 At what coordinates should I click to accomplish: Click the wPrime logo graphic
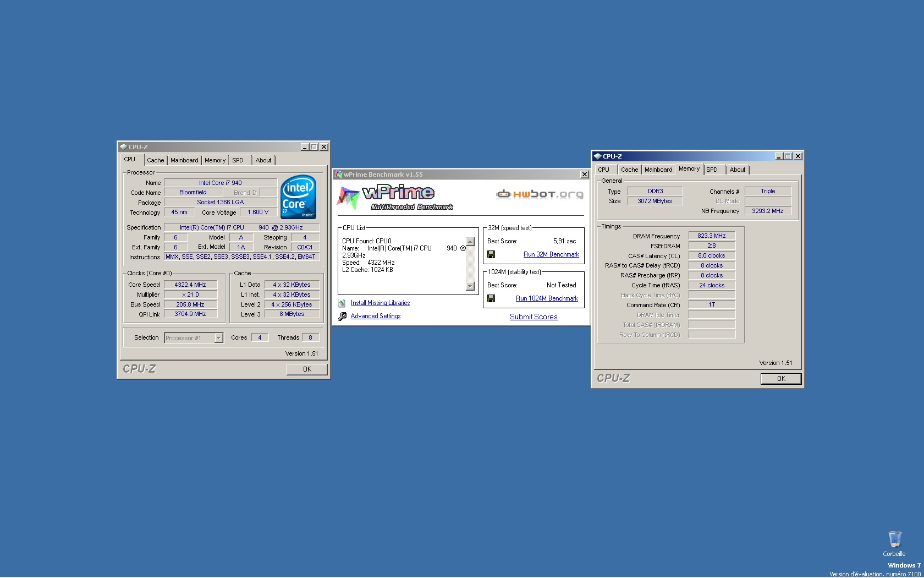pos(395,198)
